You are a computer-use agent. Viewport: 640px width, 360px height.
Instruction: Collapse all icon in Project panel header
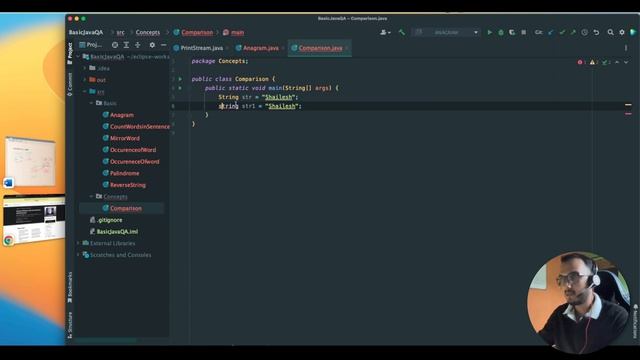coord(138,45)
